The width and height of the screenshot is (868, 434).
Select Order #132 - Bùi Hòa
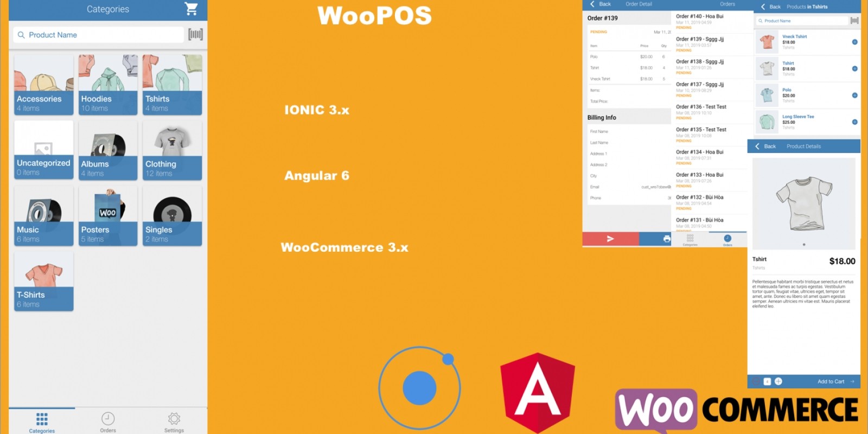(x=709, y=202)
